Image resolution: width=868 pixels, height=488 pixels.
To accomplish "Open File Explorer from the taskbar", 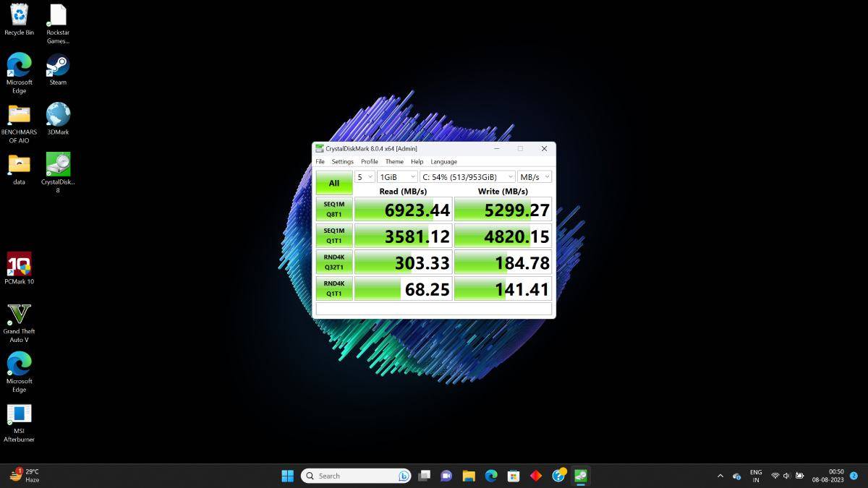I will (469, 476).
